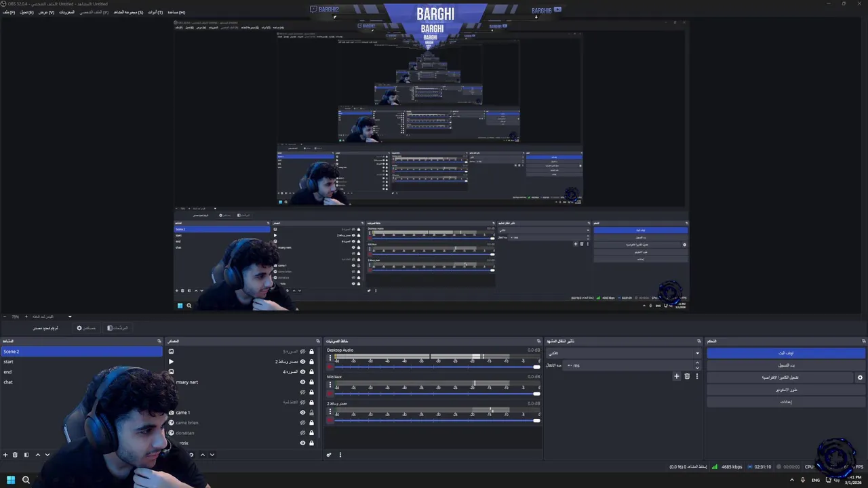
Task: Mute Mic/Aux channel
Action: click(x=330, y=394)
